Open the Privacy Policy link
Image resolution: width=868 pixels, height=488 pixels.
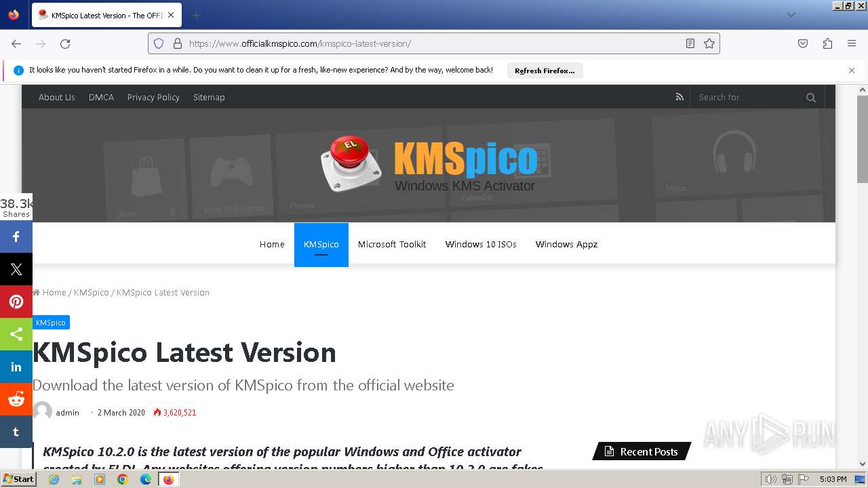(x=153, y=97)
